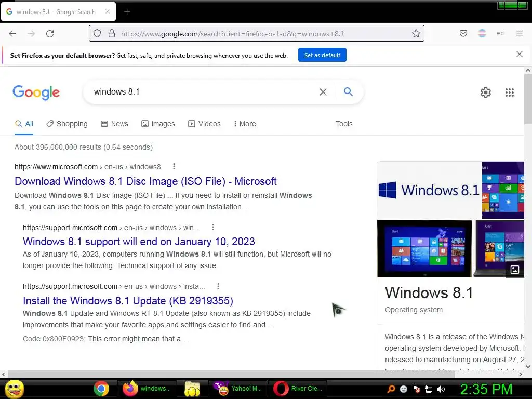Switch to Yahoo! Messenger taskbar item
The width and height of the screenshot is (532, 399).
tap(237, 389)
